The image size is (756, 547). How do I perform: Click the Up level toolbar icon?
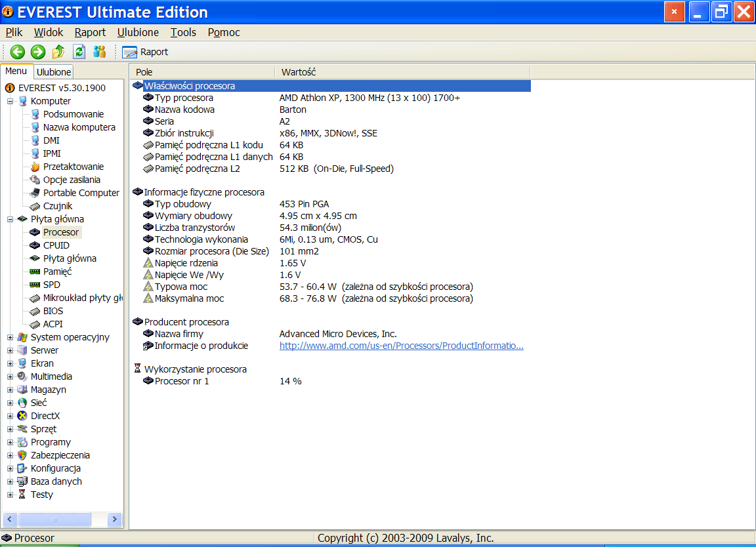(58, 52)
